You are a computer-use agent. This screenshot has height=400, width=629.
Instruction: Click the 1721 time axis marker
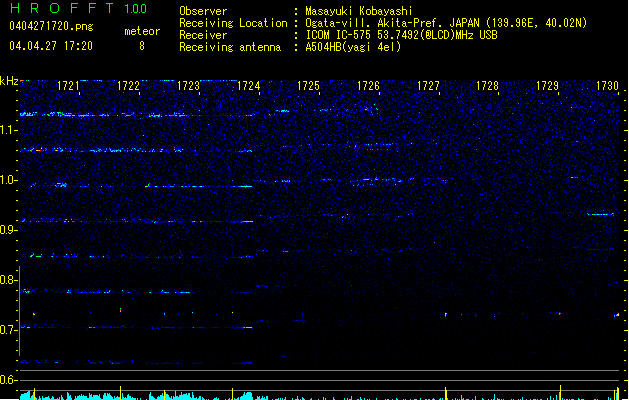point(68,86)
